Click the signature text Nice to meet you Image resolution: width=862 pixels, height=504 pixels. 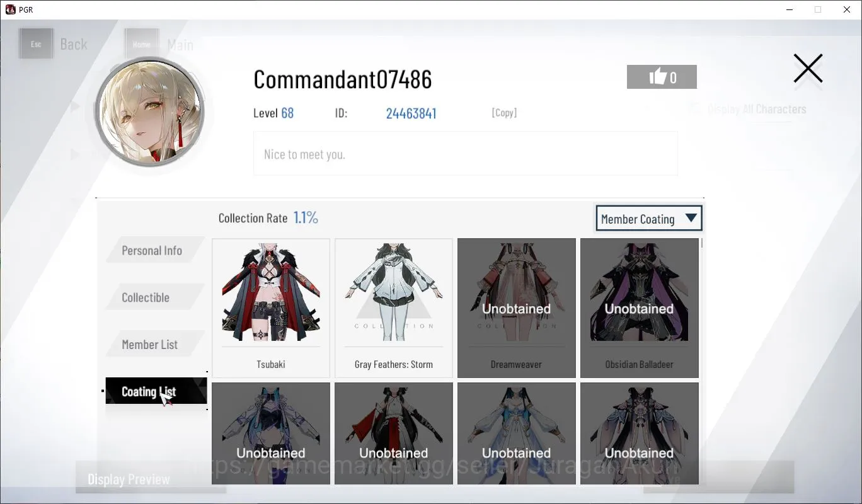tap(304, 154)
